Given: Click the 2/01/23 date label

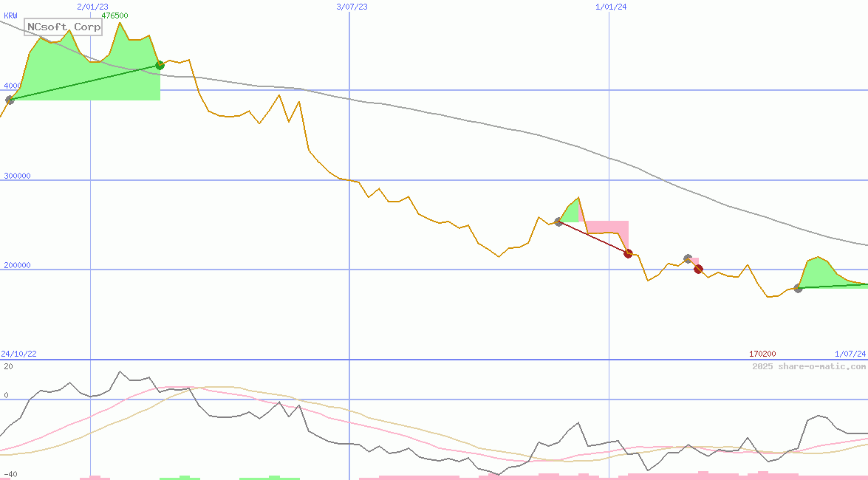Looking at the screenshot, I should (92, 7).
